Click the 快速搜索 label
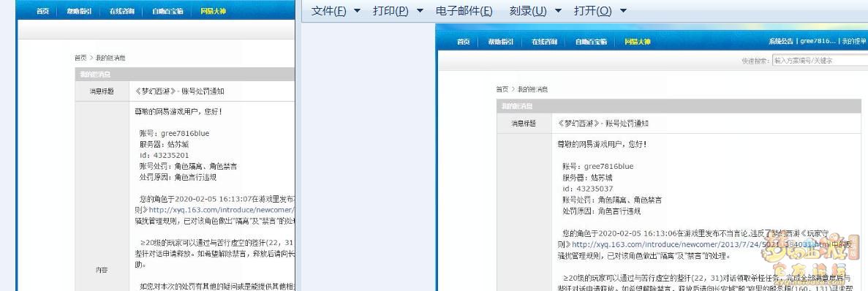Screen dimensions: 868x291 tap(755, 61)
